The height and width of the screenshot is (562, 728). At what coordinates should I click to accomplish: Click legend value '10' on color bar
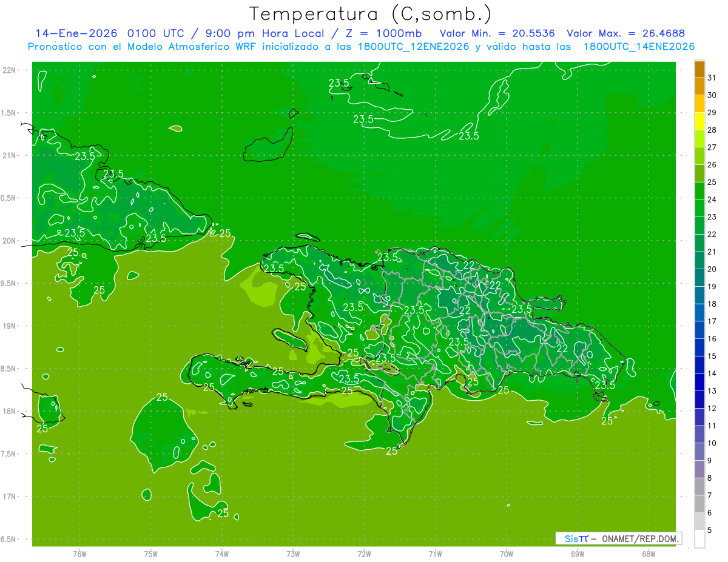tap(712, 443)
